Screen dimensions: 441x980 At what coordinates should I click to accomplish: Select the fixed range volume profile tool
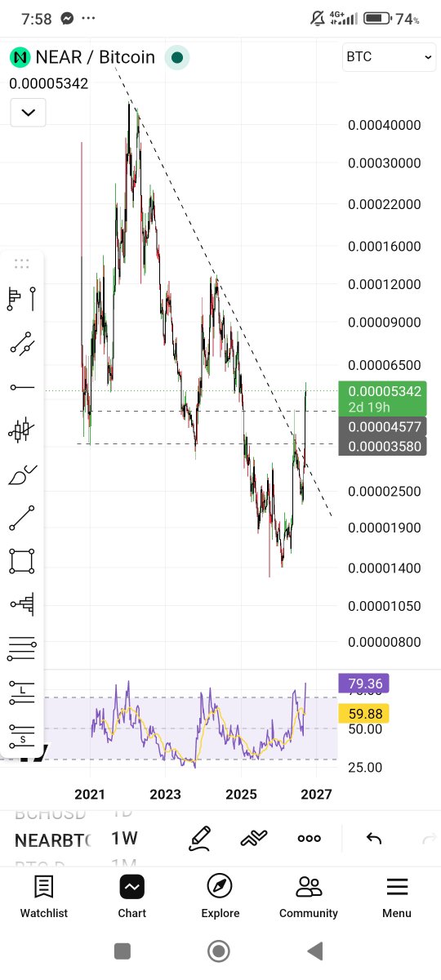22,604
